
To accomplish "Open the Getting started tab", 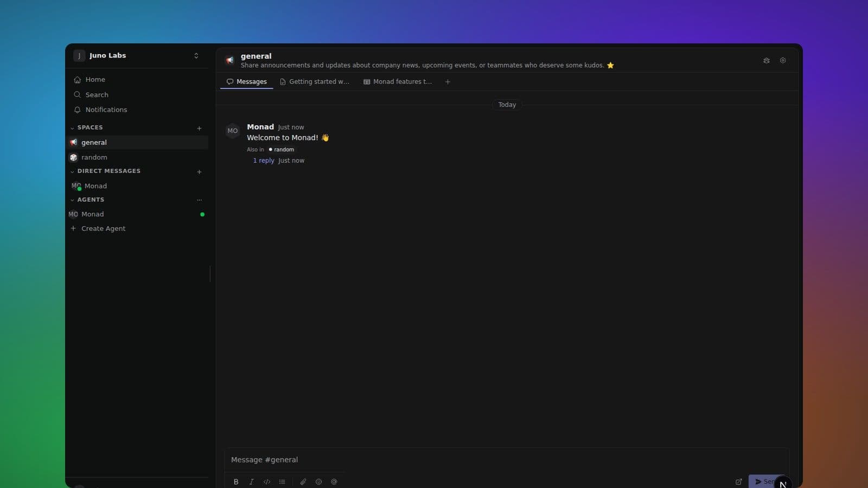I will (315, 82).
